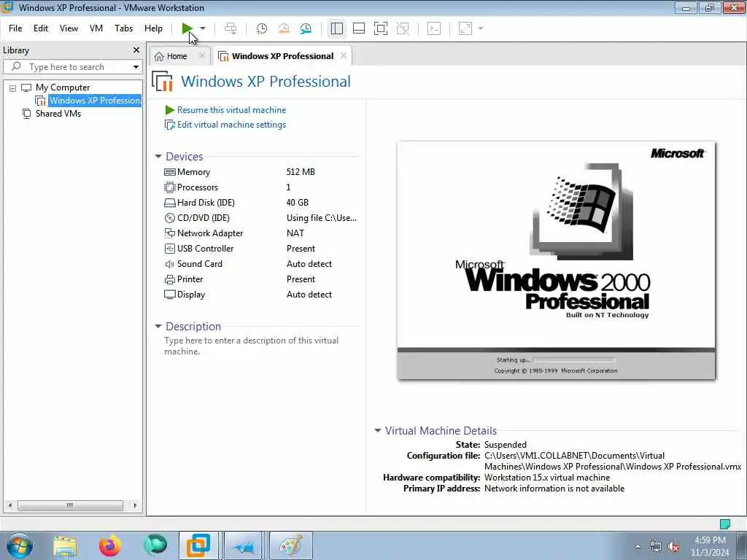
Task: Click the muted volume tray icon
Action: point(673,547)
